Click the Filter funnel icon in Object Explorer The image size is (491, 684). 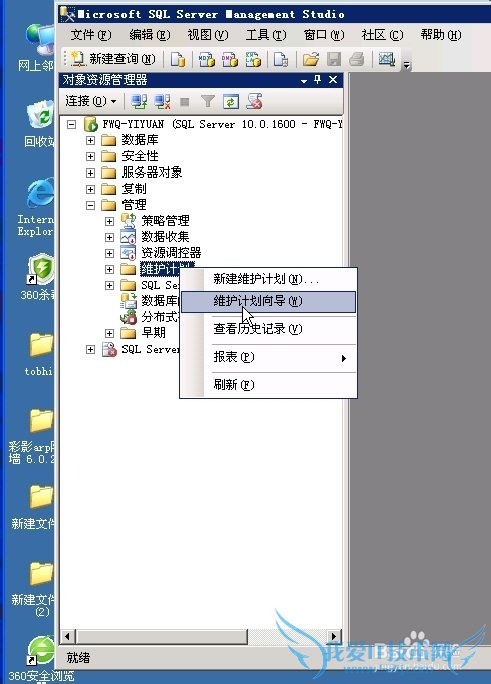pos(208,102)
